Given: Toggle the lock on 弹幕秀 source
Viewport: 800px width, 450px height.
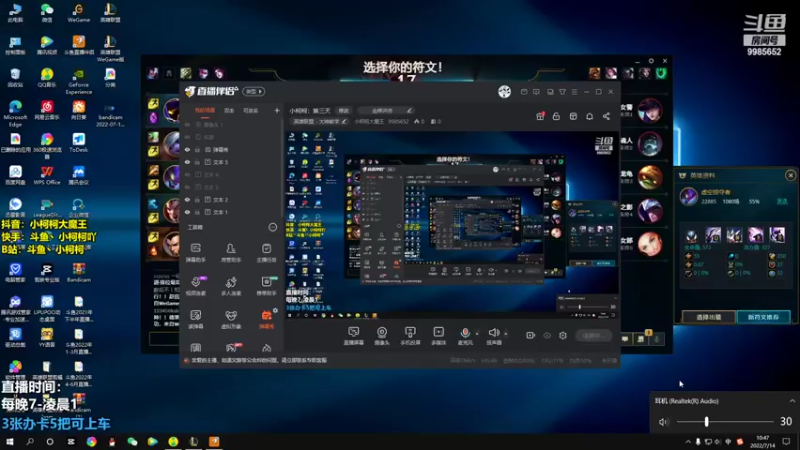Looking at the screenshot, I should 197,149.
